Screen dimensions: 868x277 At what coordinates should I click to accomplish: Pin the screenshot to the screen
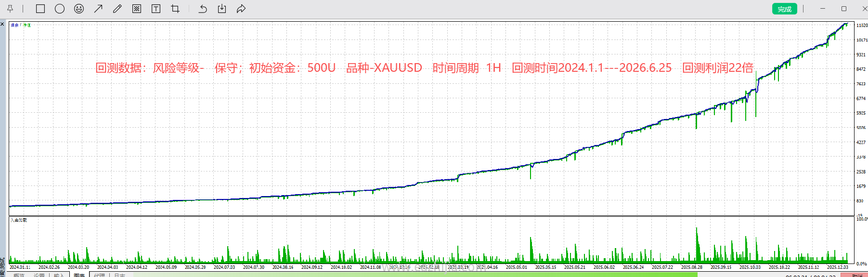(x=10, y=9)
